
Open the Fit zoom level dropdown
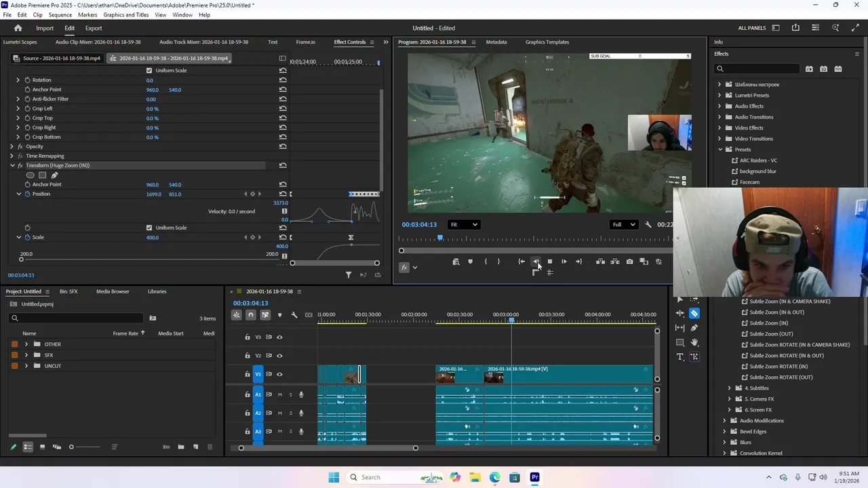click(x=465, y=224)
